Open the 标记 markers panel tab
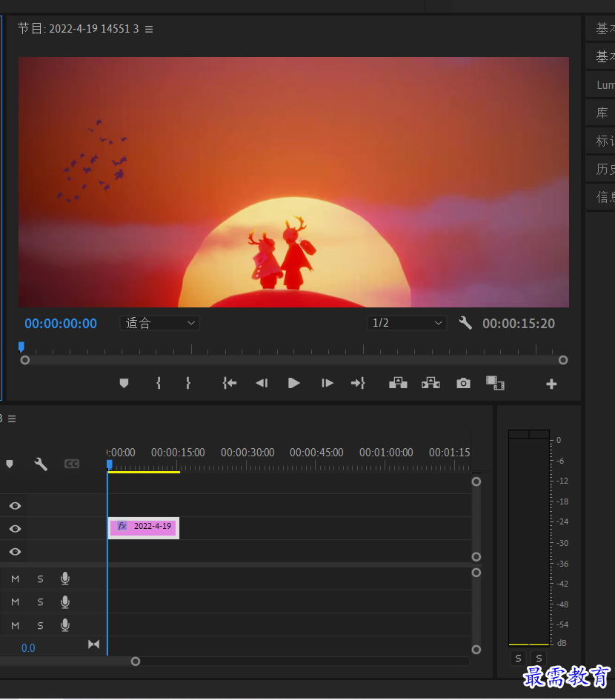 (601, 141)
